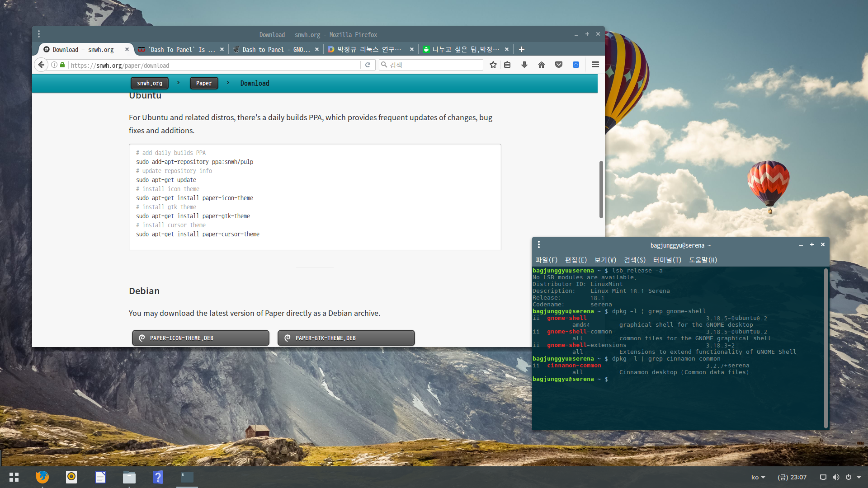Click the Pocket icon in toolbar

tap(559, 65)
